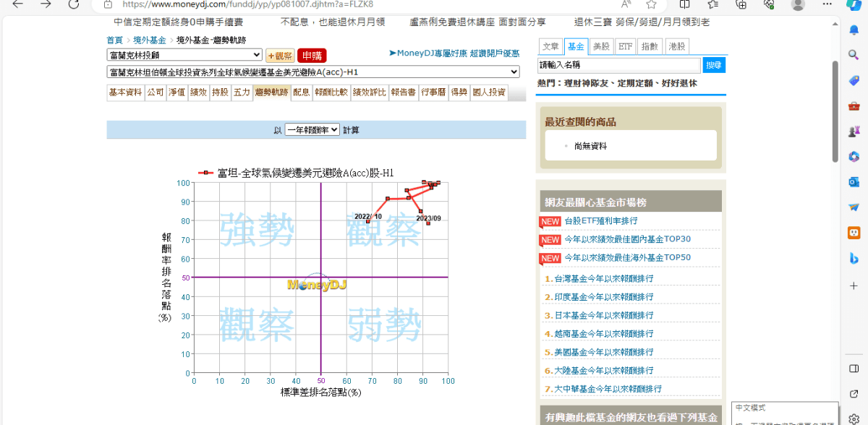Screen dimensions: 868x425
Task: Add this page to favorites star
Action: tap(651, 4)
